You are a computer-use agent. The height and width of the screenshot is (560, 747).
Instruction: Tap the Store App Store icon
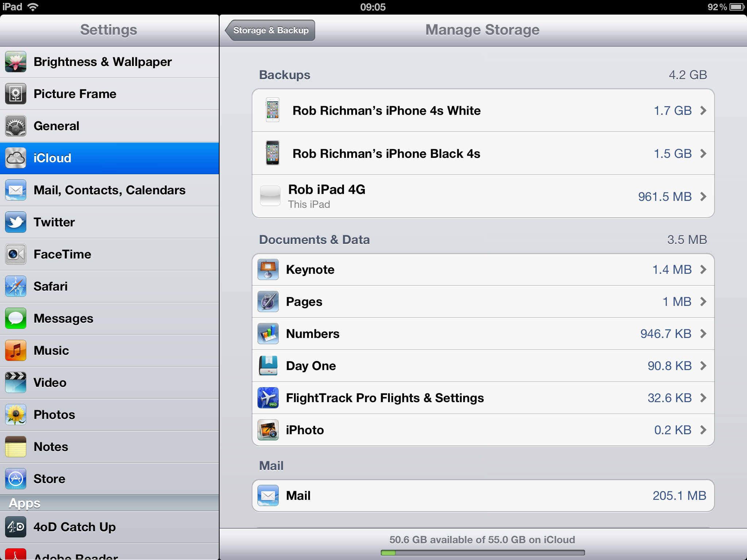point(16,479)
